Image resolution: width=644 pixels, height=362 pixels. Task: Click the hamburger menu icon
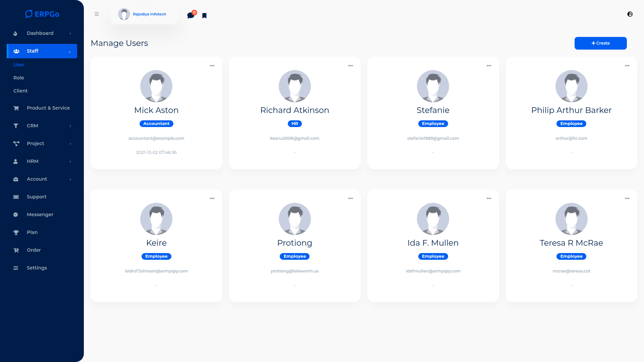[x=97, y=14]
